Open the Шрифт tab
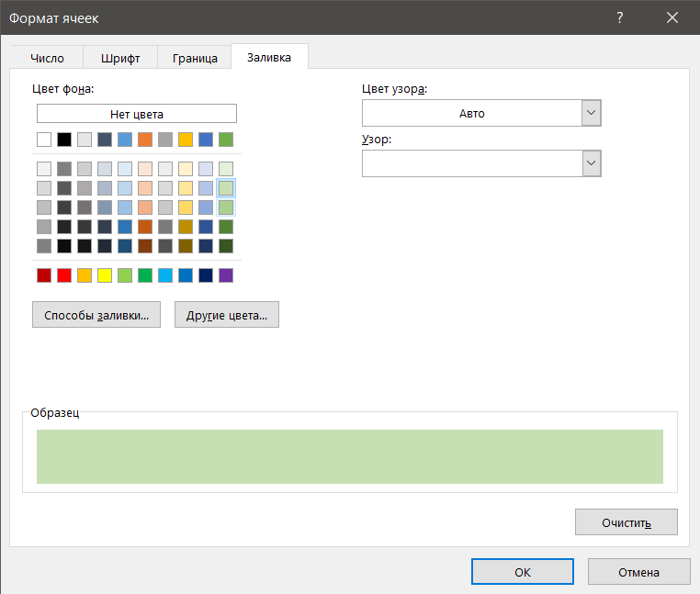Viewport: 700px width, 594px height. tap(119, 58)
